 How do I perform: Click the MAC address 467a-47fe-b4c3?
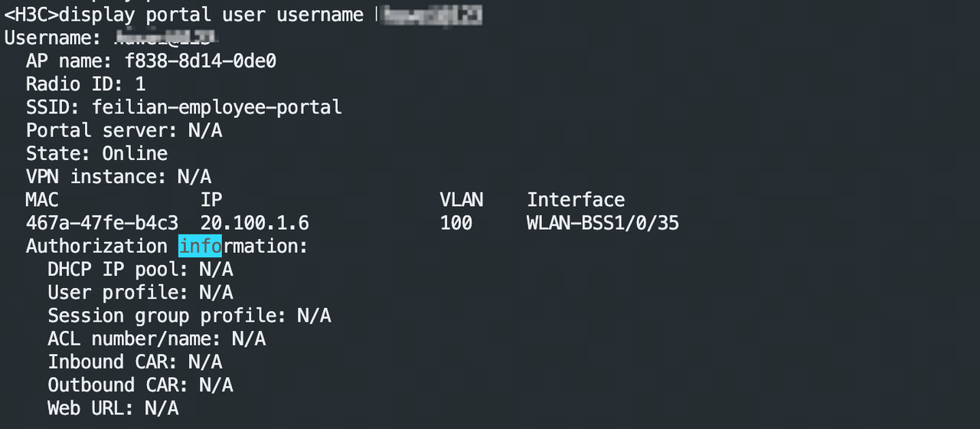102,223
